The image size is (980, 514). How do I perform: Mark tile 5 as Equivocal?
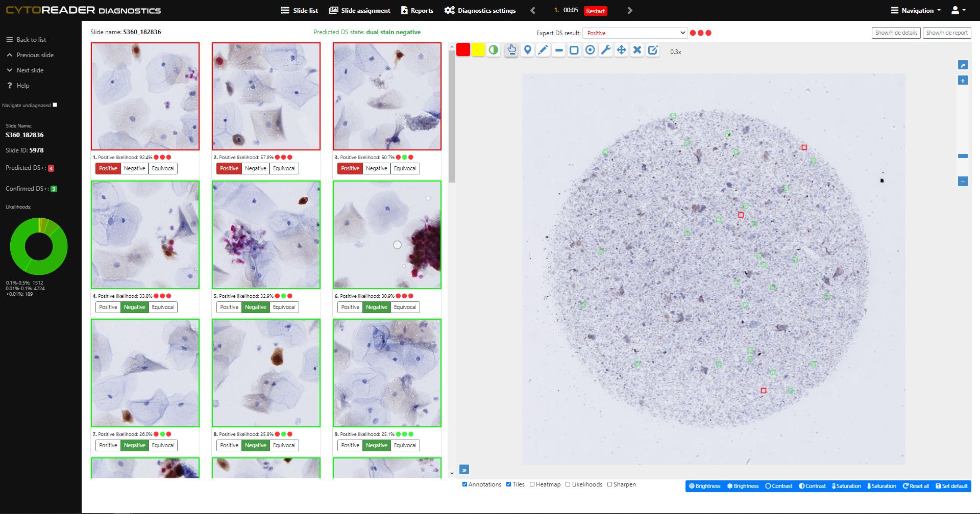pyautogui.click(x=284, y=307)
